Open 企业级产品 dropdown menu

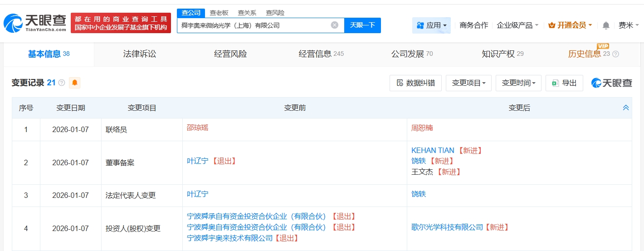click(x=517, y=25)
